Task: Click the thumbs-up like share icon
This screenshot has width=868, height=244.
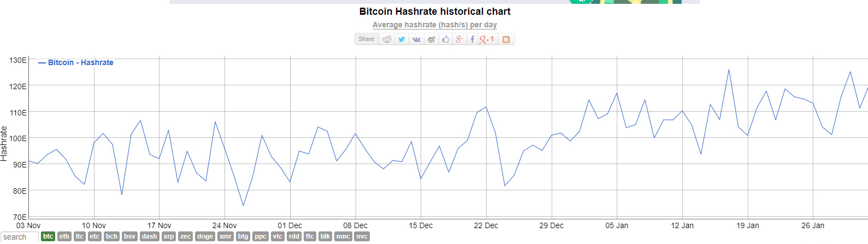Action: coord(446,39)
